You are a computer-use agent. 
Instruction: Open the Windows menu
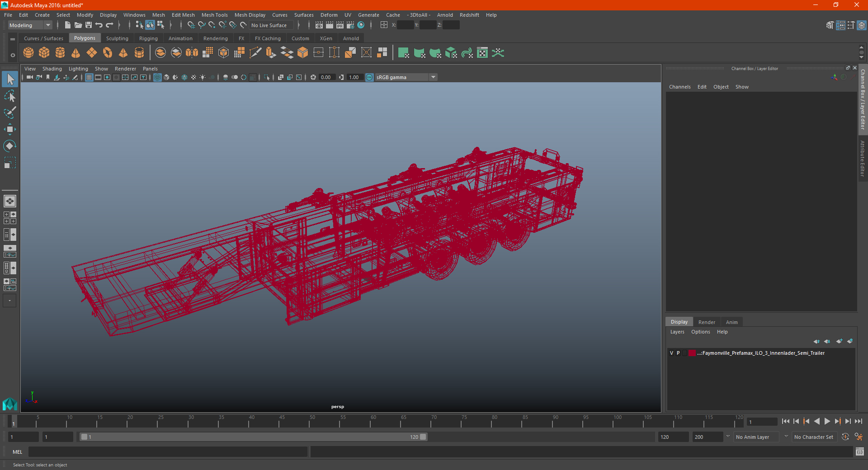[x=134, y=15]
